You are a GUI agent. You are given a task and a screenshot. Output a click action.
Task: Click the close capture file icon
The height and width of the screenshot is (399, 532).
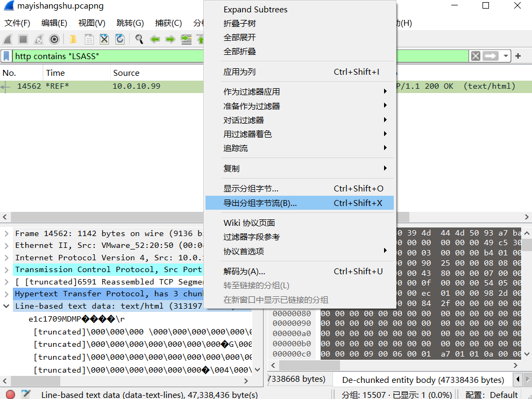pyautogui.click(x=104, y=39)
